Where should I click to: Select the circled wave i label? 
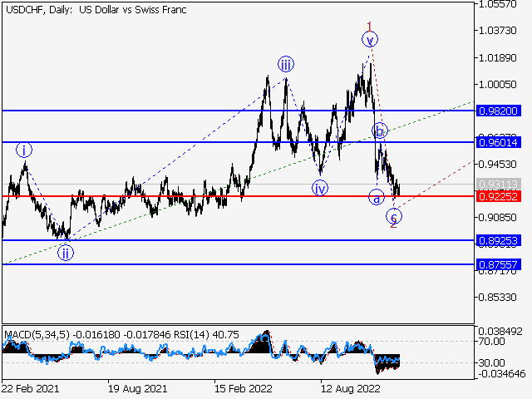coord(24,150)
